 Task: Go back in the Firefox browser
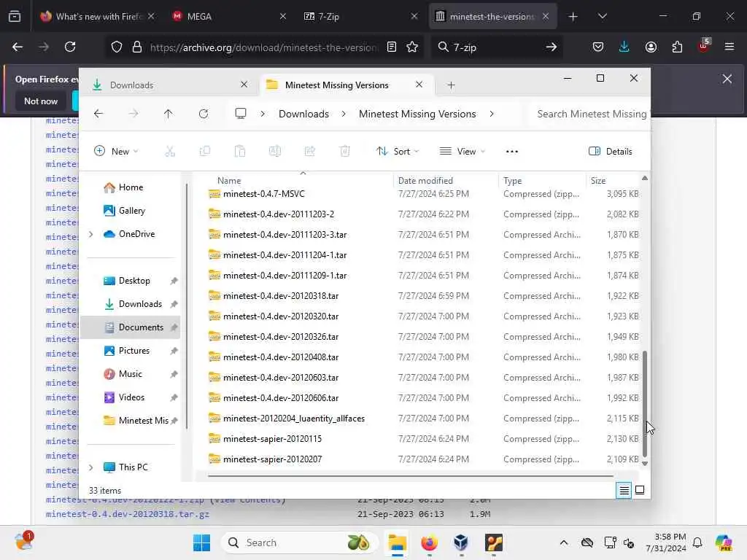pyautogui.click(x=18, y=47)
